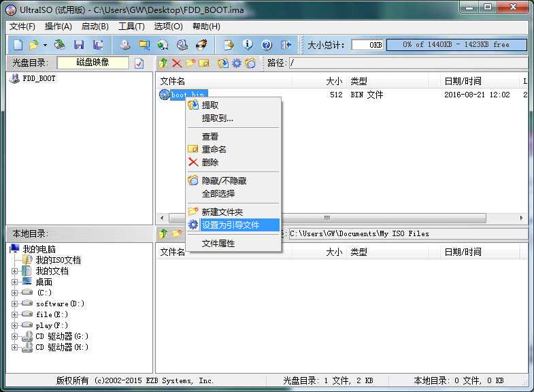The image size is (534, 392).
Task: Click the Save floppy-disk toolbar icon
Action: (79, 45)
